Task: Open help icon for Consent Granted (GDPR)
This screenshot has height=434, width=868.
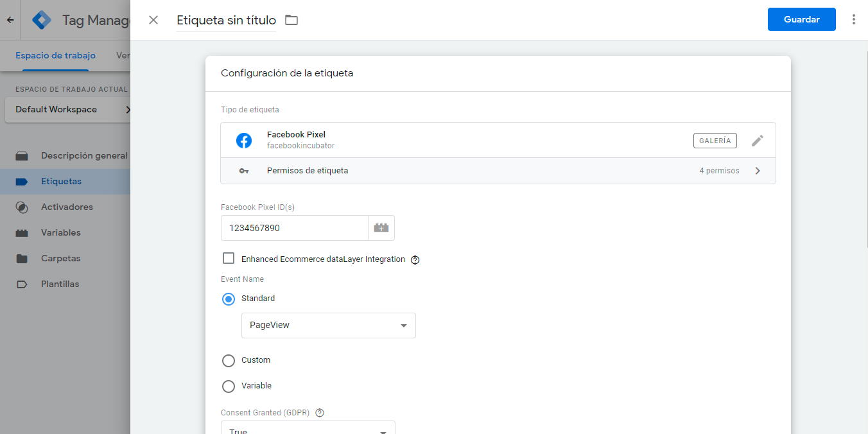Action: [x=320, y=413]
